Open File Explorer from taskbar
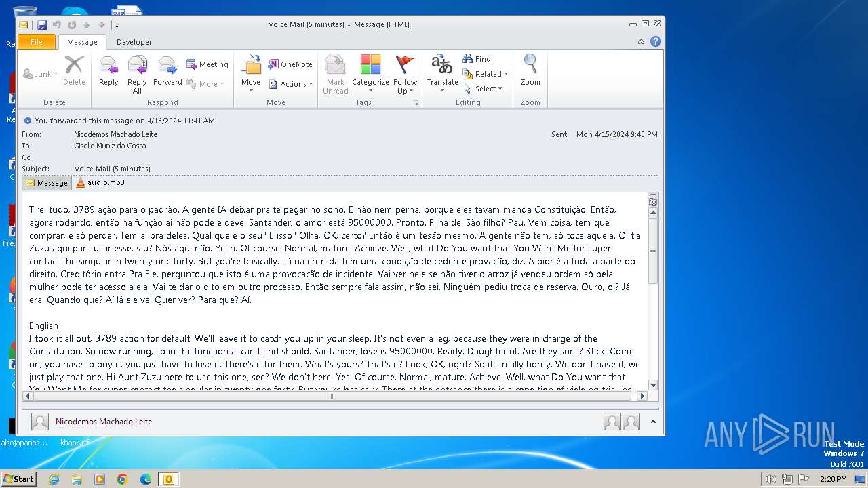 pos(77,479)
